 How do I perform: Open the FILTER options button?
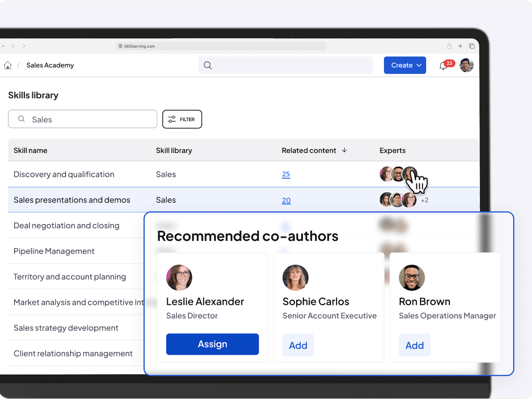click(x=182, y=119)
